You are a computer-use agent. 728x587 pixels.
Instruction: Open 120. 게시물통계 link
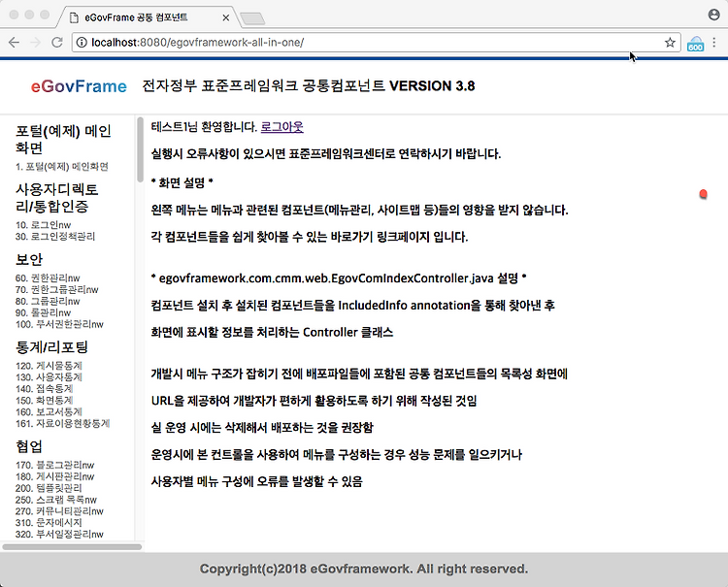pos(49,366)
